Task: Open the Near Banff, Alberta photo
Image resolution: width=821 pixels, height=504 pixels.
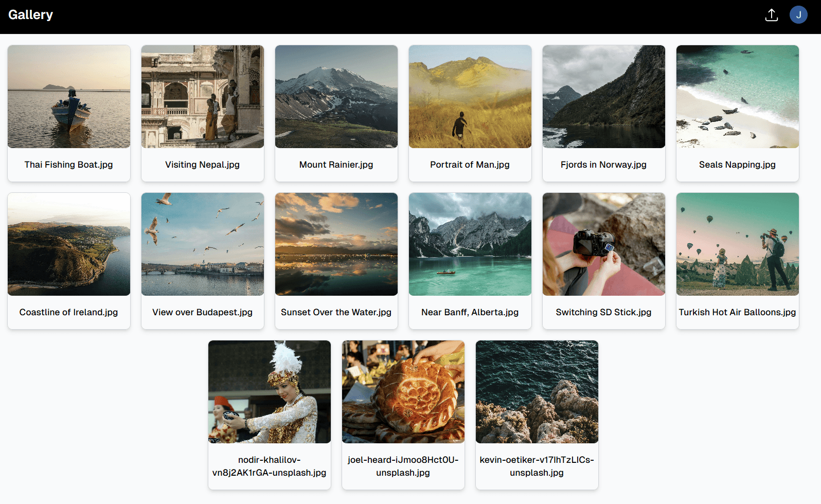Action: pyautogui.click(x=470, y=244)
